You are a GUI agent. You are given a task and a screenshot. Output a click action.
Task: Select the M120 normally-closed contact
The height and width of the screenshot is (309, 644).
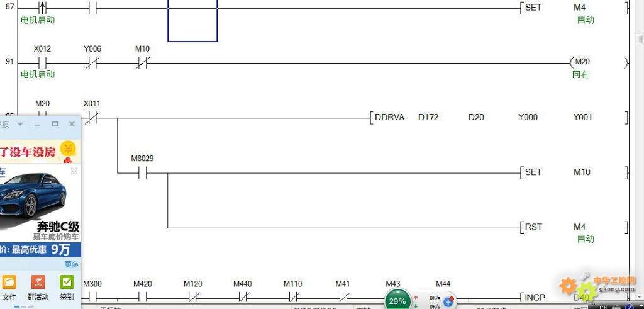click(x=192, y=296)
